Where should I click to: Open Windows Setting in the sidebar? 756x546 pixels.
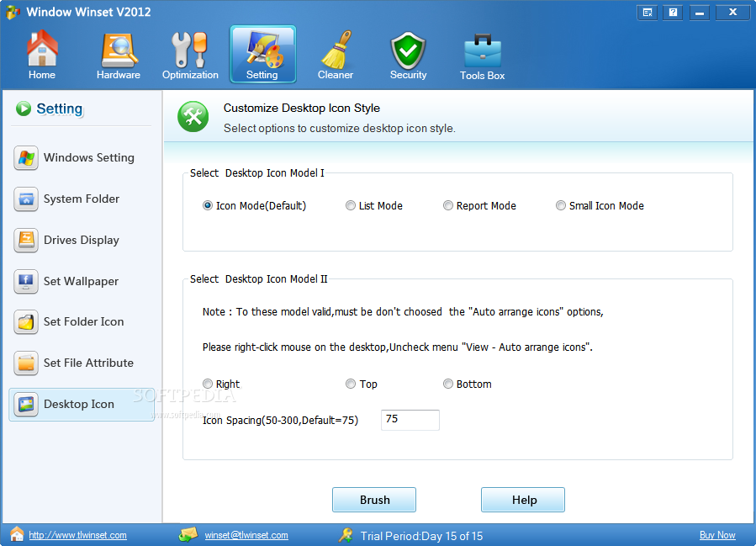pyautogui.click(x=82, y=157)
